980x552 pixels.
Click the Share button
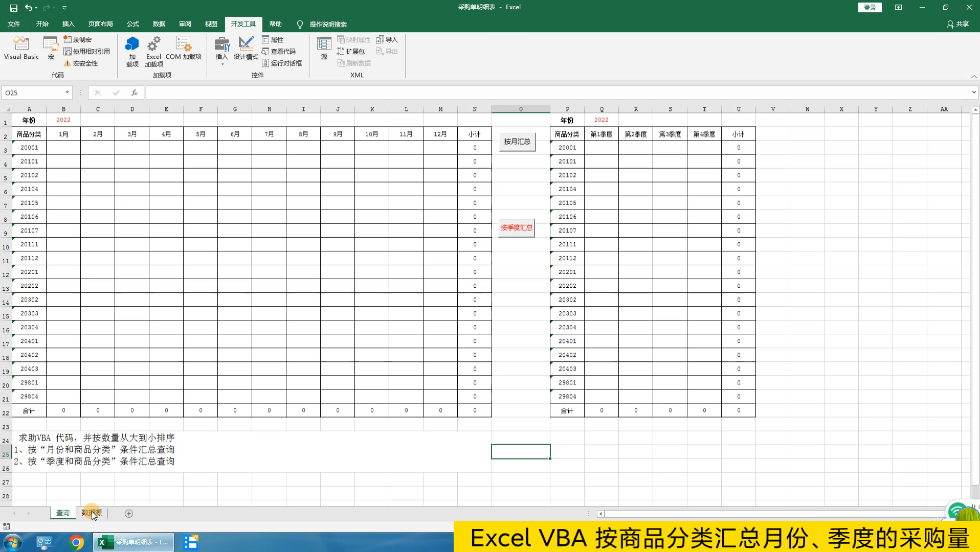[957, 24]
